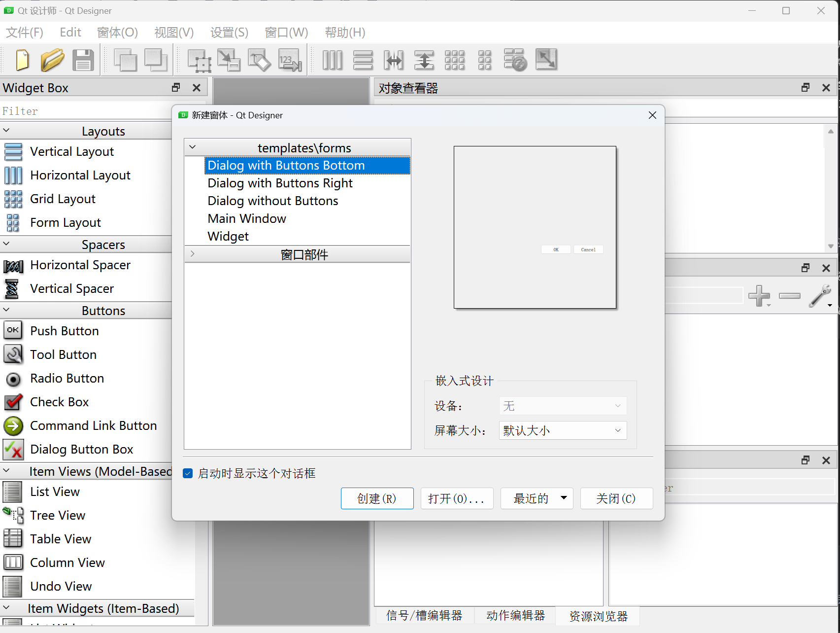This screenshot has height=633, width=840.
Task: Float the 对象查看器 panel
Action: [x=806, y=88]
